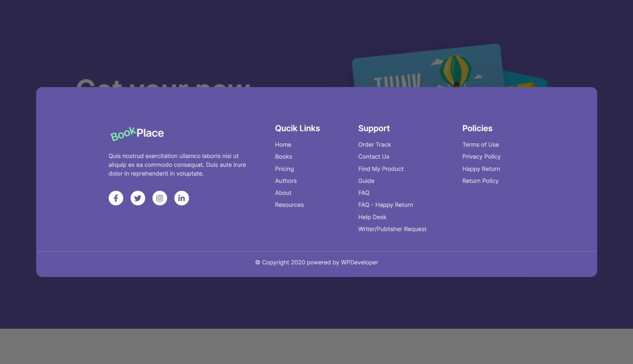The width and height of the screenshot is (633, 364).
Task: Open the Resources link
Action: tap(289, 205)
